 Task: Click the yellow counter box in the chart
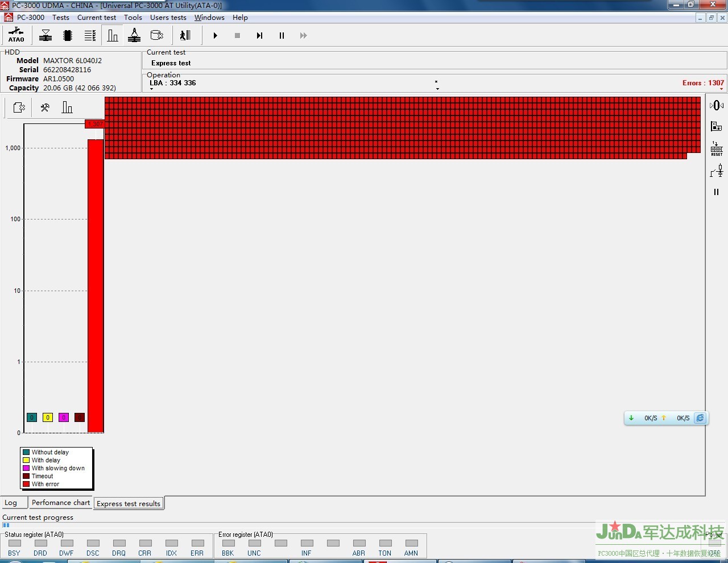click(48, 417)
